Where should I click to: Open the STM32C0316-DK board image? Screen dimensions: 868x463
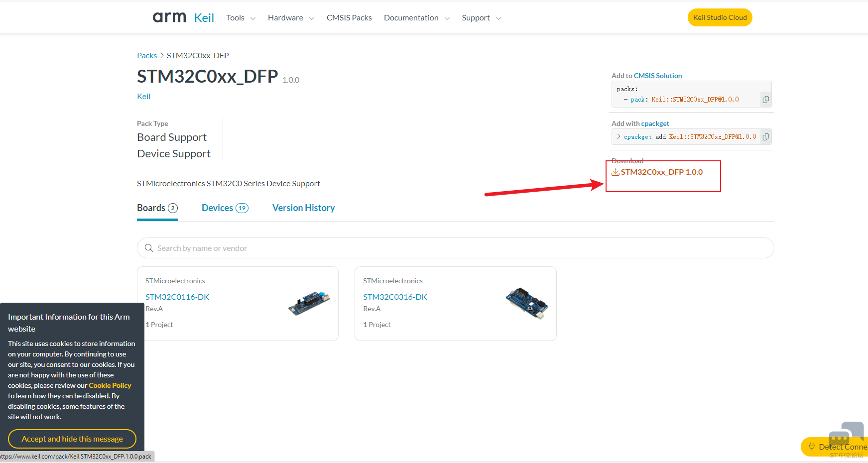(527, 303)
